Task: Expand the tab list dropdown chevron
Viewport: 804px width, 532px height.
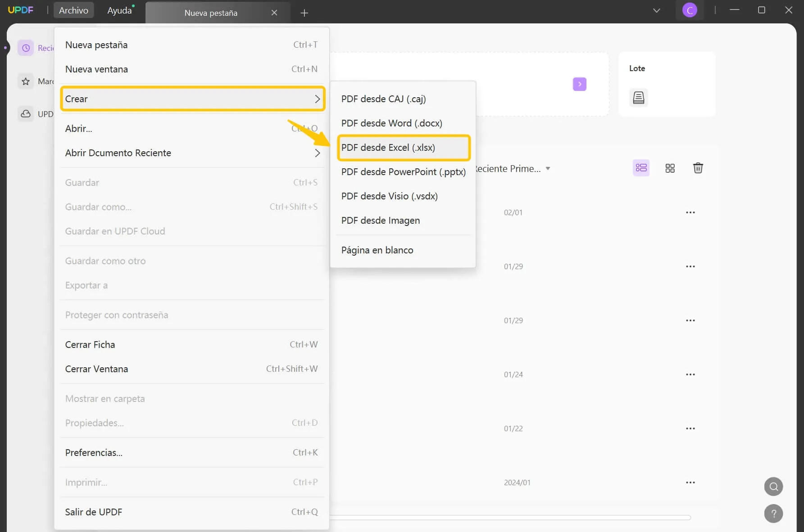Action: click(656, 10)
